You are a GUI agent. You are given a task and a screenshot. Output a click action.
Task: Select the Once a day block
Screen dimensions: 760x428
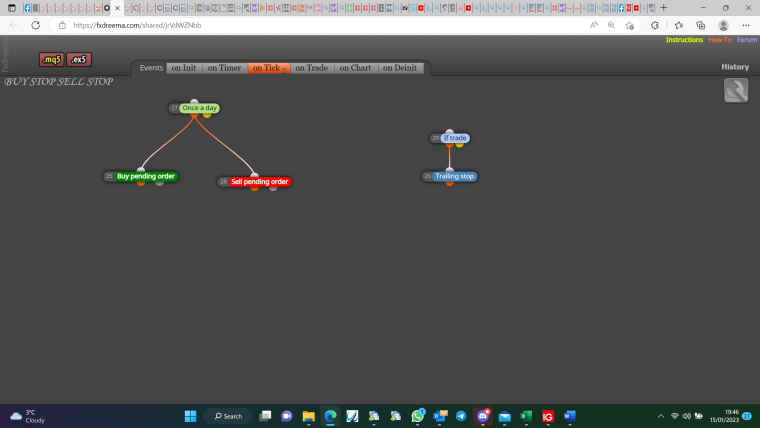[199, 108]
